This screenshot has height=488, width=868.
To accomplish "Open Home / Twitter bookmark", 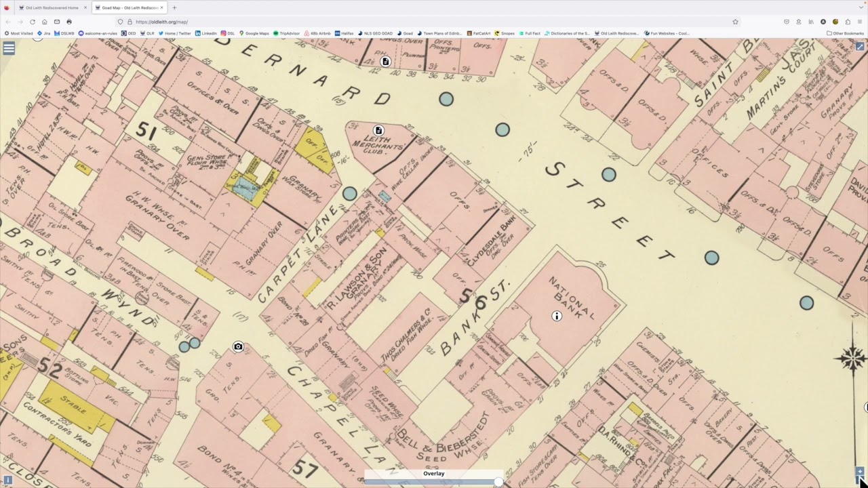I will click(175, 33).
